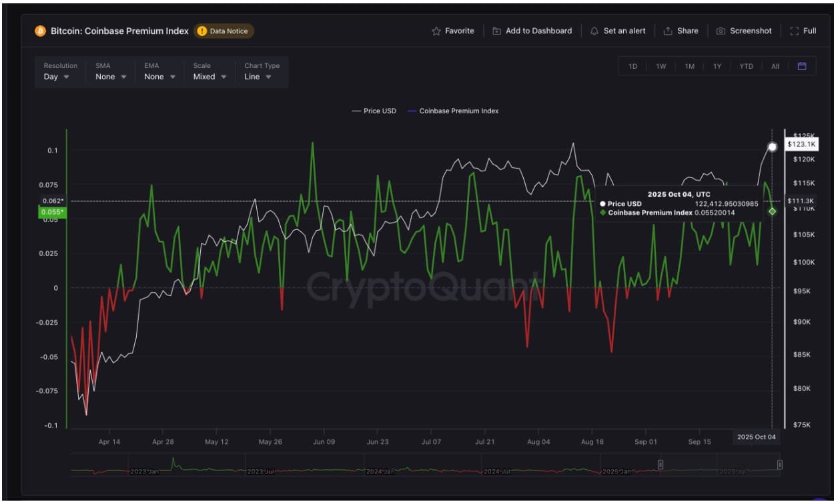Click the Favorite star icon

click(x=436, y=31)
